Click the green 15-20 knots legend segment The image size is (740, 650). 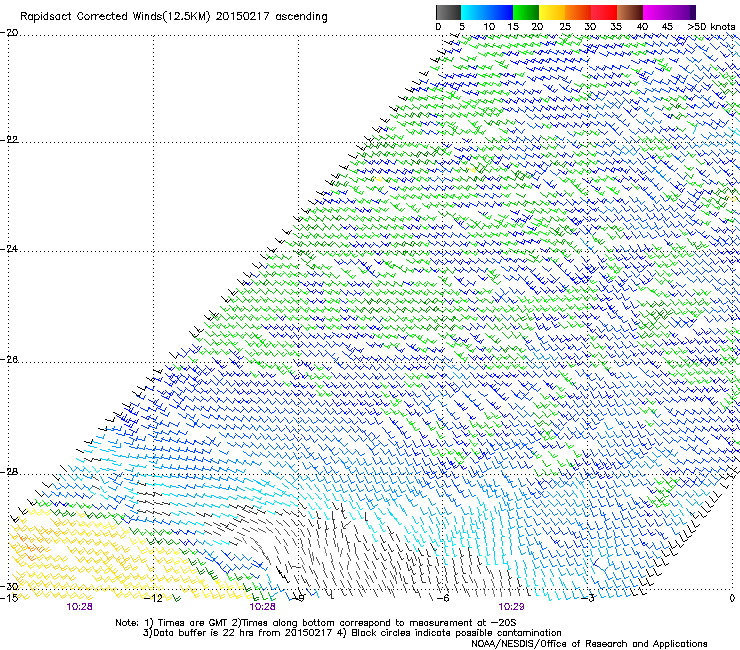coord(526,12)
